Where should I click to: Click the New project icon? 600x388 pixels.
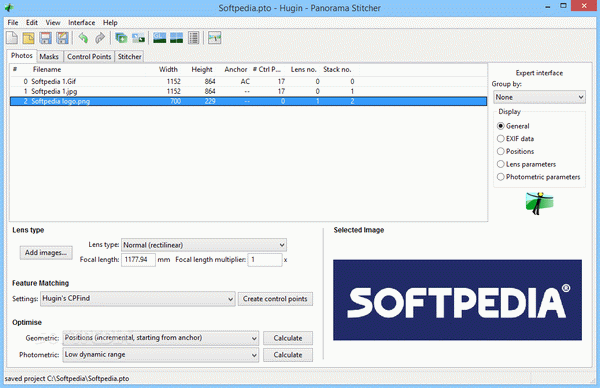point(12,38)
